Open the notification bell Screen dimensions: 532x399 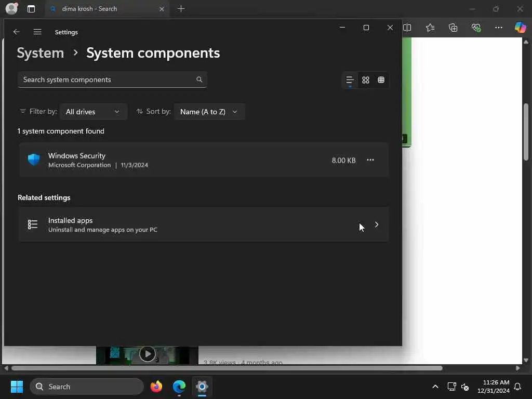pos(517,387)
